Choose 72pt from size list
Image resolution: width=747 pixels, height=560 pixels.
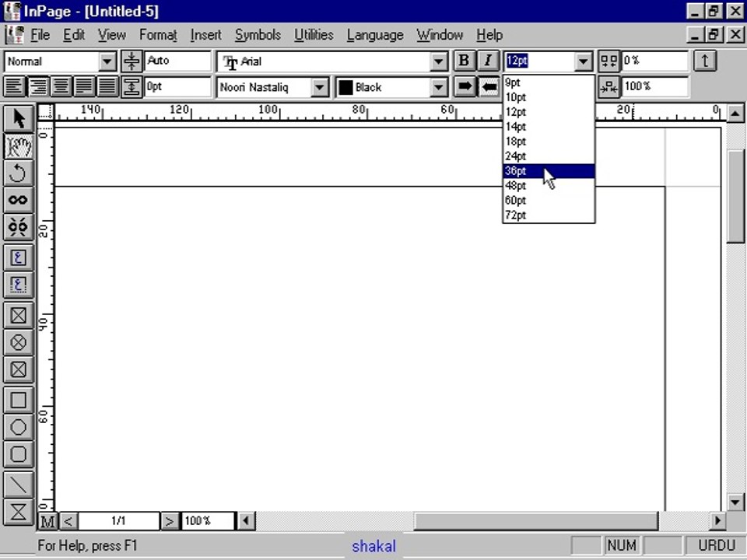pyautogui.click(x=549, y=215)
